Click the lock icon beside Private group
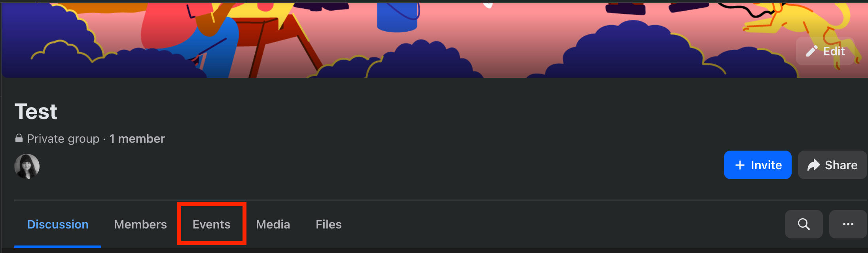Viewport: 868px width, 253px height. pyautogui.click(x=19, y=138)
